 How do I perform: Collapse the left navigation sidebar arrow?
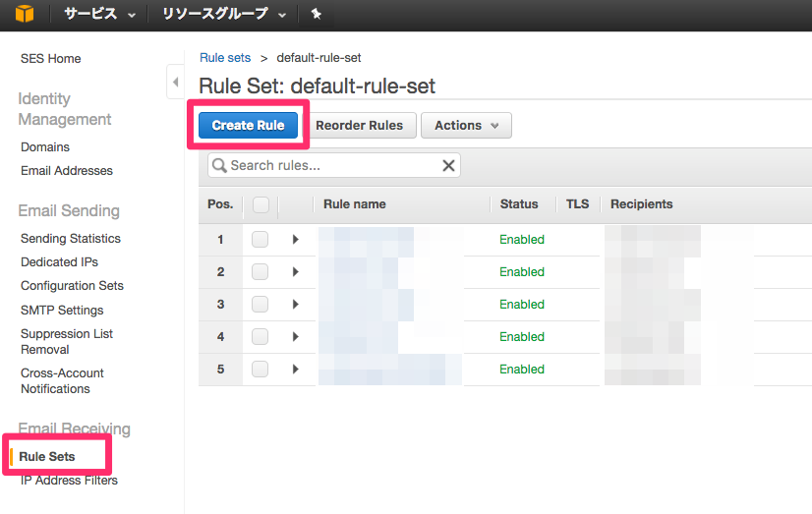click(x=176, y=82)
